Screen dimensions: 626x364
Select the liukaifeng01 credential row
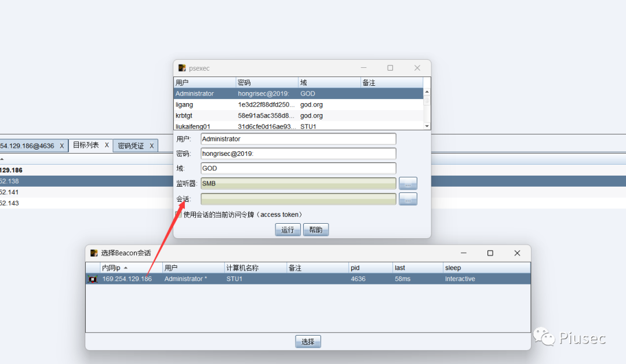[x=299, y=126]
